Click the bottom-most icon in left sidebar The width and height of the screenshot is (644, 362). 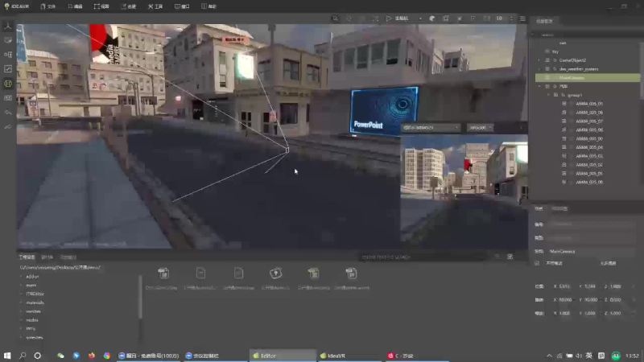[x=8, y=126]
